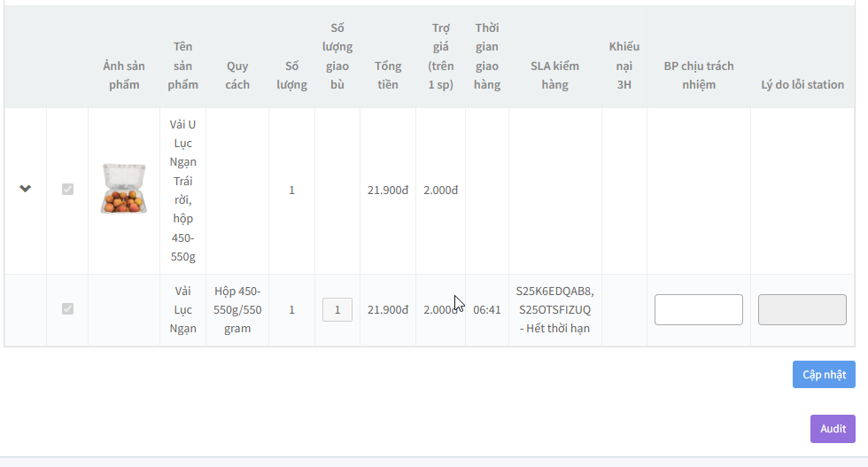Click the purple Audit button
868x467 pixels.
coord(833,429)
